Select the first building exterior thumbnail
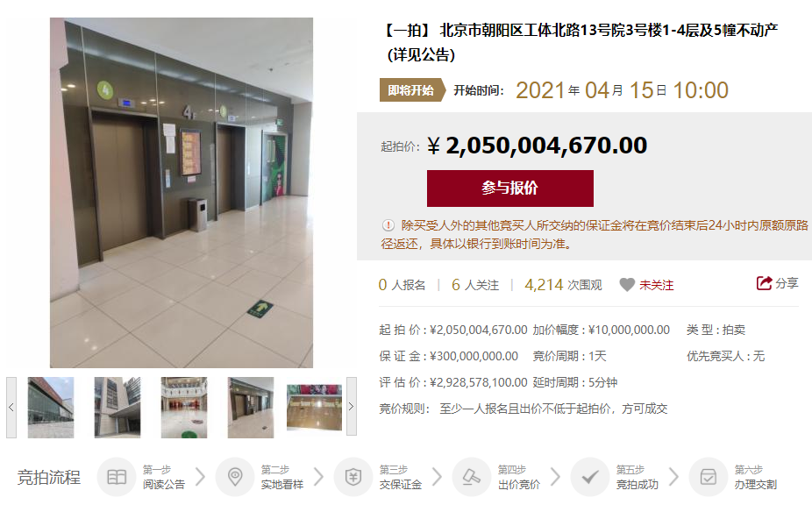This screenshot has height=519, width=812. (51, 408)
